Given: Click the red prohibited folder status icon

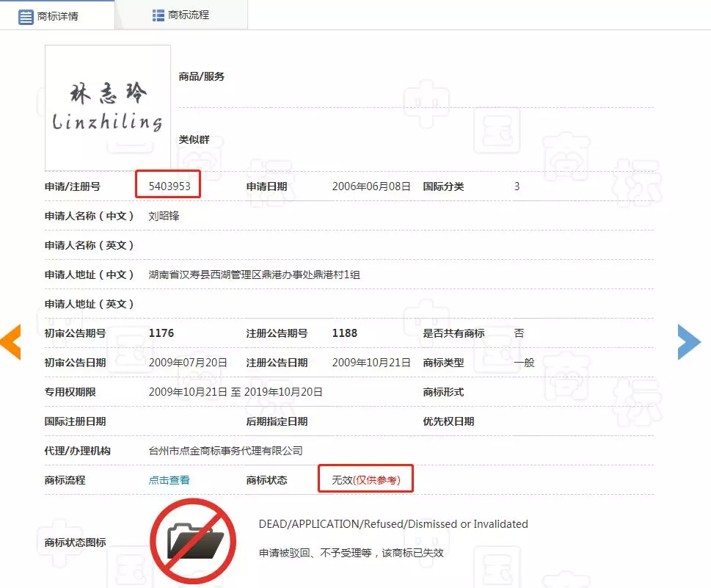Looking at the screenshot, I should click(193, 542).
